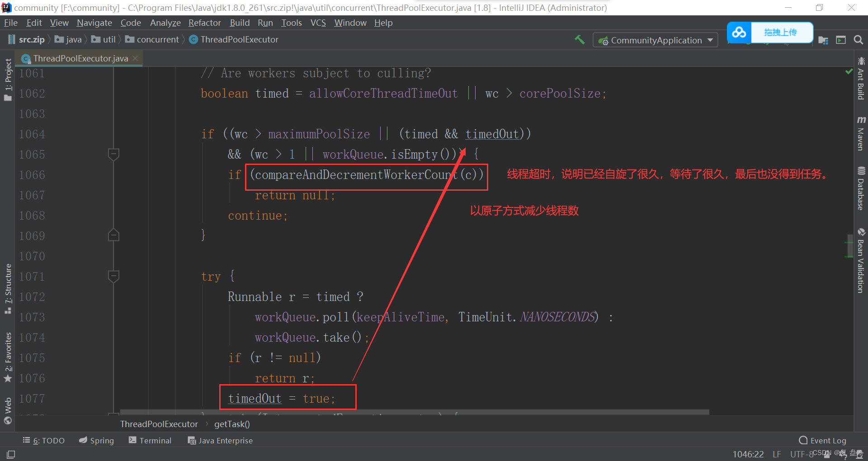Viewport: 868px width, 461px height.
Task: Open the Analyze menu
Action: pyautogui.click(x=165, y=23)
